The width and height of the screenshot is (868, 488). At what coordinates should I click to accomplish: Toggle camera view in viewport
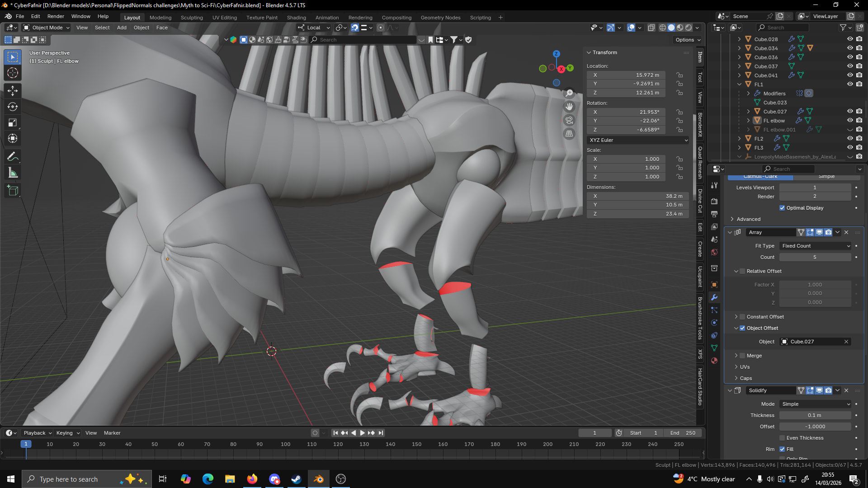point(569,121)
